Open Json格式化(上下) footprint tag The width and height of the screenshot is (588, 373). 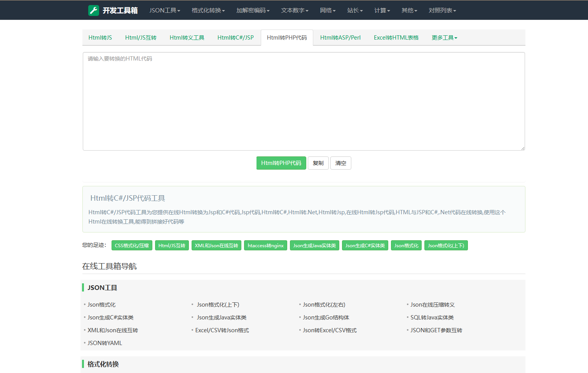pyautogui.click(x=446, y=245)
